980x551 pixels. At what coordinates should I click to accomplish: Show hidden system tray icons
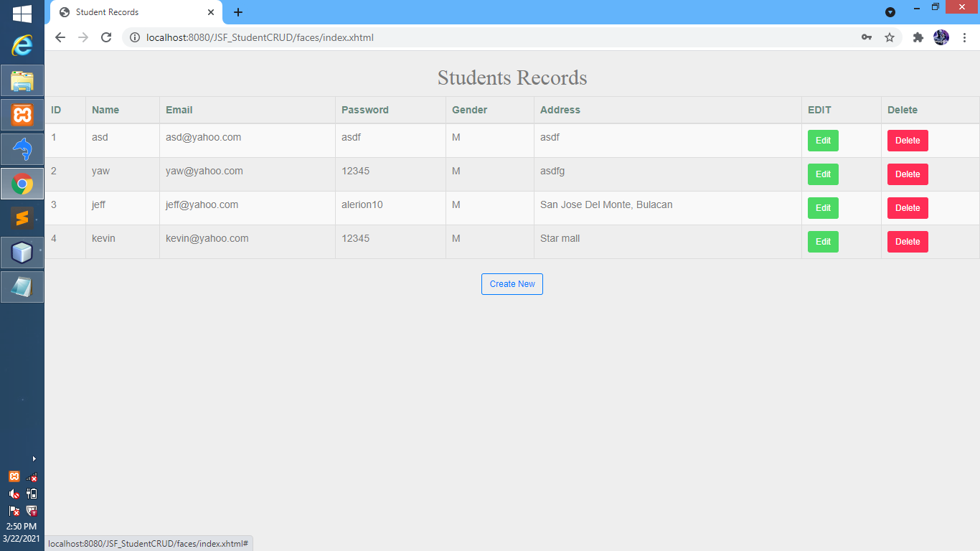[x=34, y=458]
